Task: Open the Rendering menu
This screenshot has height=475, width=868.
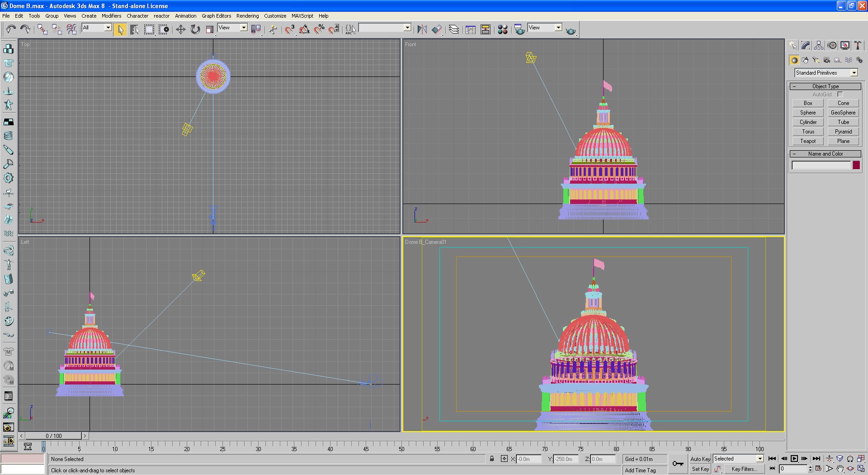Action: pos(247,16)
